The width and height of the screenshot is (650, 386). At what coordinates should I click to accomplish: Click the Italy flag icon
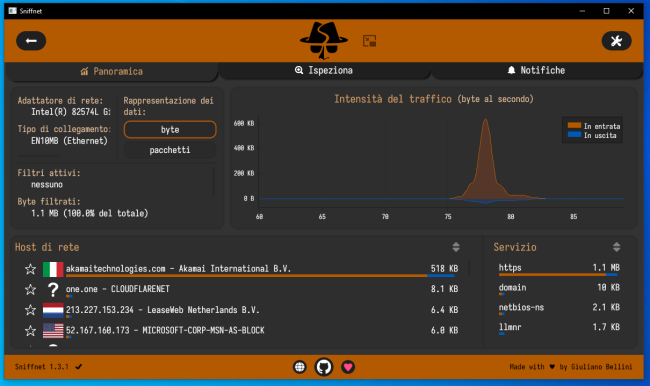click(x=53, y=269)
